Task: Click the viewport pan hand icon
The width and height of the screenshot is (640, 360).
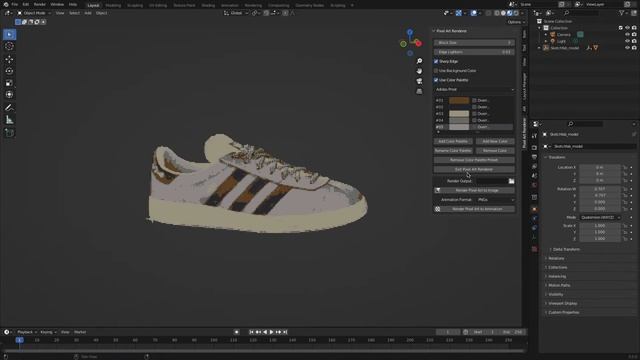Action: 419,71
